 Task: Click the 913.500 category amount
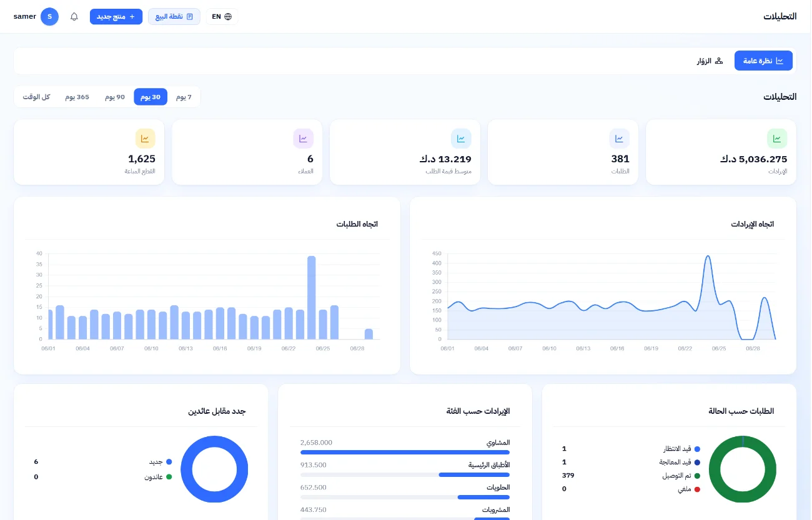(x=313, y=464)
